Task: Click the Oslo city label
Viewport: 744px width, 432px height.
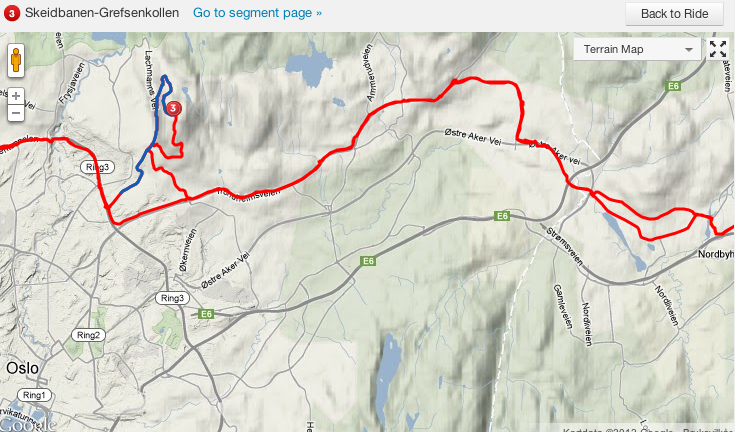Action: 22,368
